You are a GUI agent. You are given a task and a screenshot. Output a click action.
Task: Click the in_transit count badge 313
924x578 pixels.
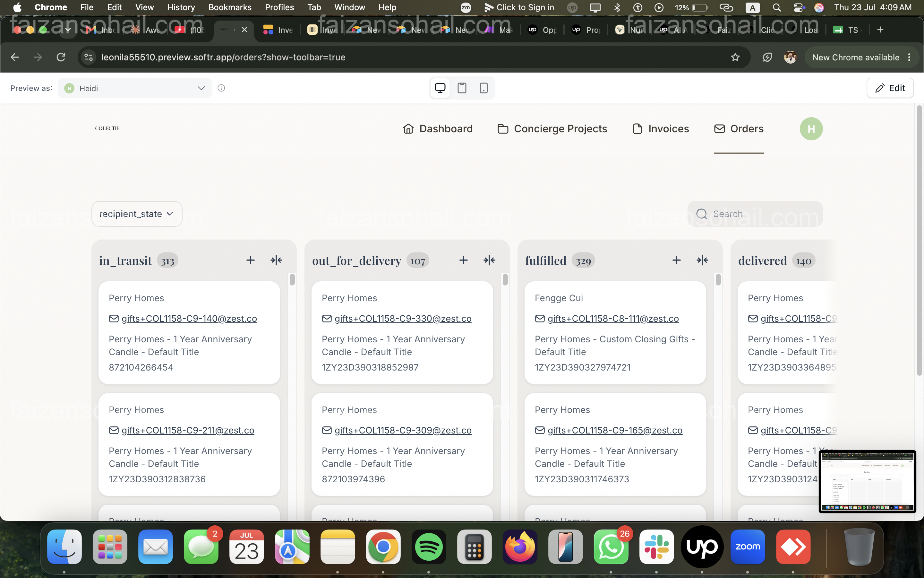[167, 261]
